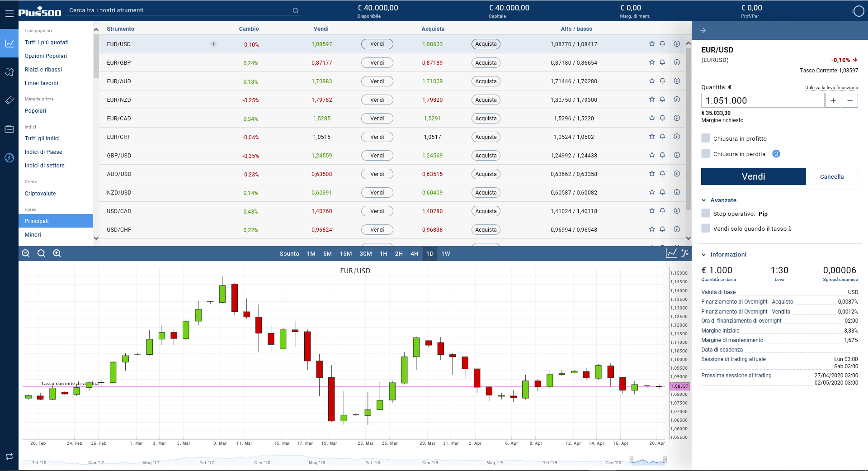The image size is (868, 471).
Task: Open the trade chart sidebar icon
Action: (x=9, y=43)
